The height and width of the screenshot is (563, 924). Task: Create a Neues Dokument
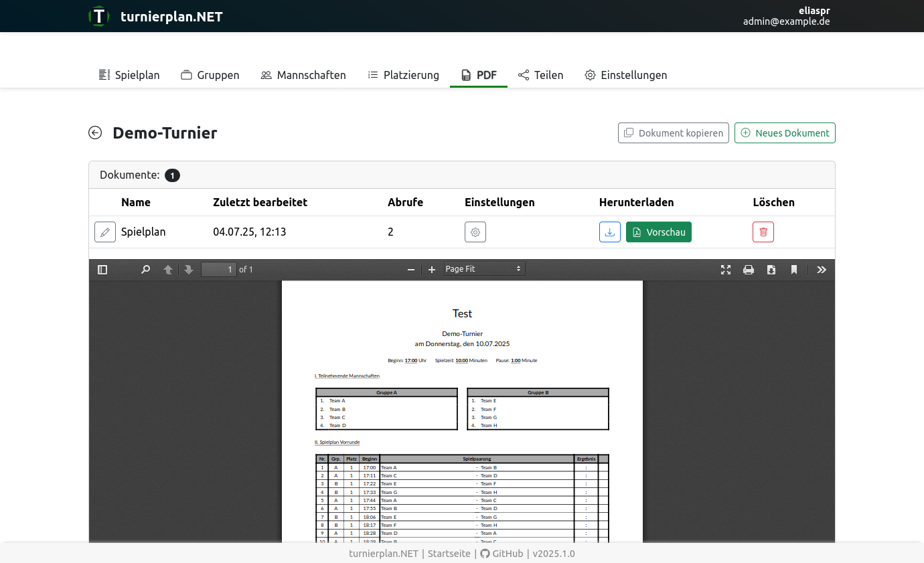point(785,133)
